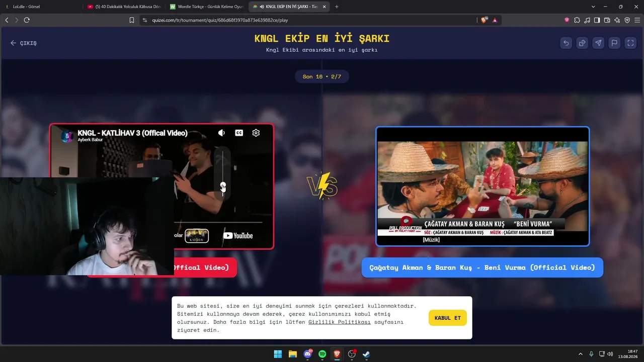Expand the system tray hidden icons

(581, 354)
